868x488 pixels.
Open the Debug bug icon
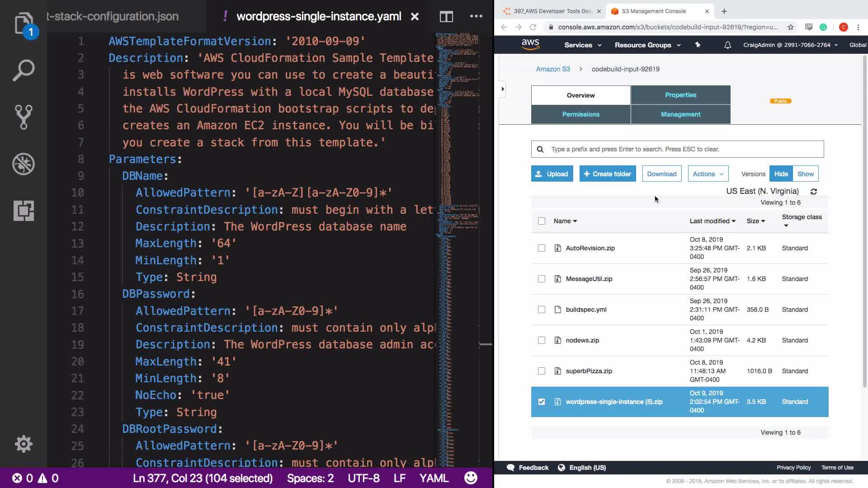click(23, 164)
